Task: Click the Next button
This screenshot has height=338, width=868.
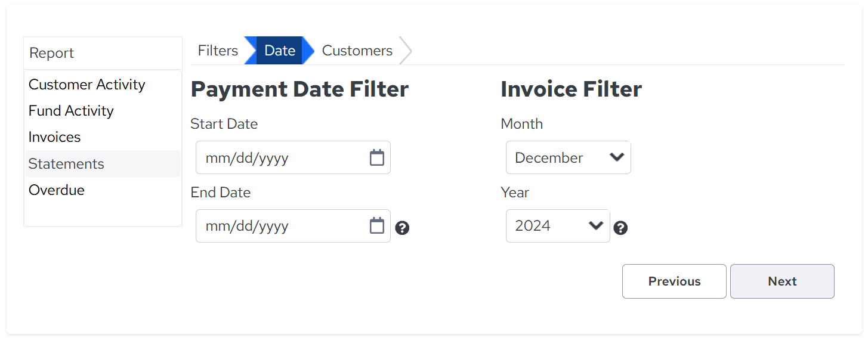Action: [x=782, y=281]
